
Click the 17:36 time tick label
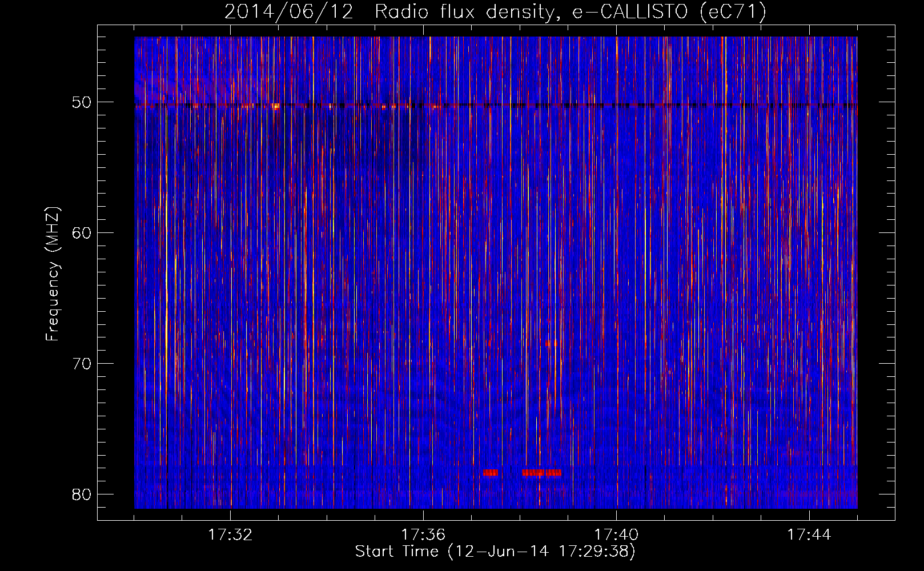[x=423, y=535]
